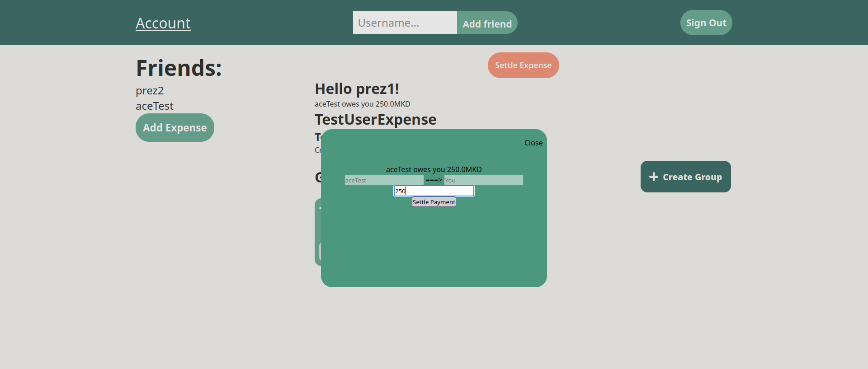Image resolution: width=868 pixels, height=369 pixels.
Task: Click the TestUserExpense heading
Action: (x=375, y=120)
